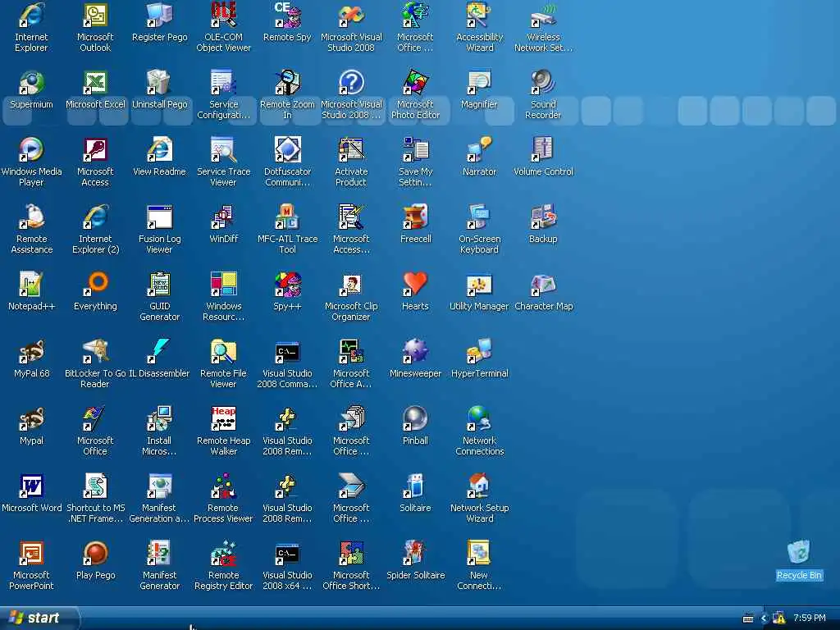Click Microsoft PowerPoint icon
Image resolution: width=840 pixels, height=630 pixels.
32,554
